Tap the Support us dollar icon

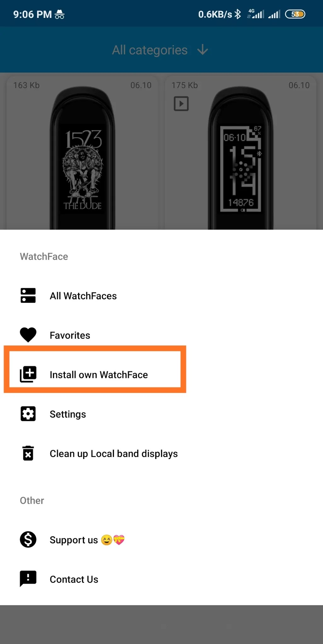pos(28,540)
